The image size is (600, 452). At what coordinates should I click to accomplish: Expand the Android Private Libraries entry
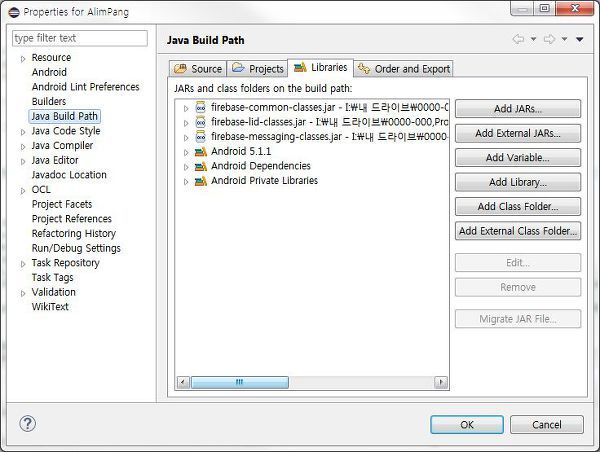click(186, 182)
